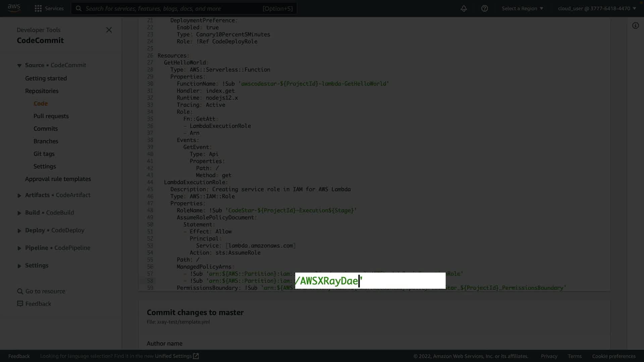This screenshot has width=644, height=362.
Task: Click the Feedback chat icon in sidebar
Action: (x=20, y=304)
